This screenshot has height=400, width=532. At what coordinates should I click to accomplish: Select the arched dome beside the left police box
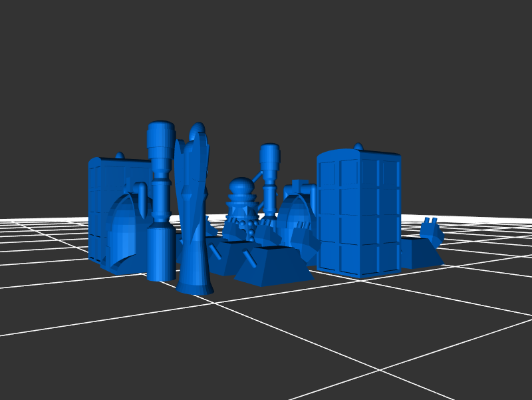coord(123,233)
